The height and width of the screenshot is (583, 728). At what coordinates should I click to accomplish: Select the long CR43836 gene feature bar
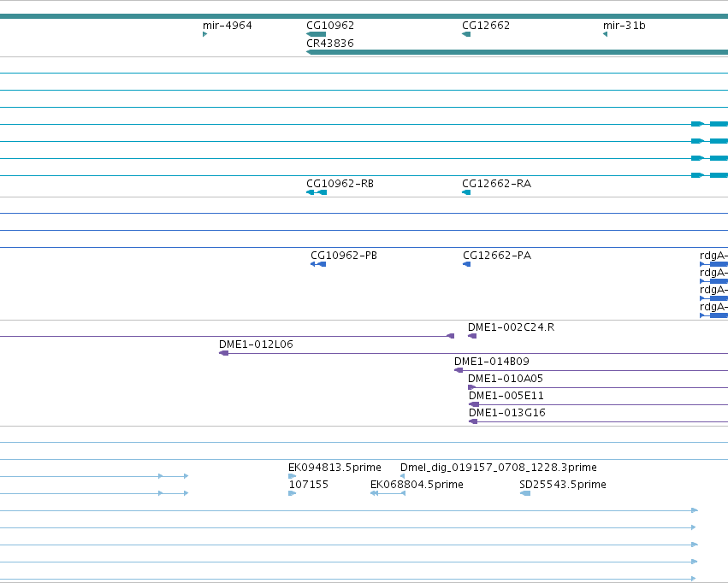coord(518,52)
